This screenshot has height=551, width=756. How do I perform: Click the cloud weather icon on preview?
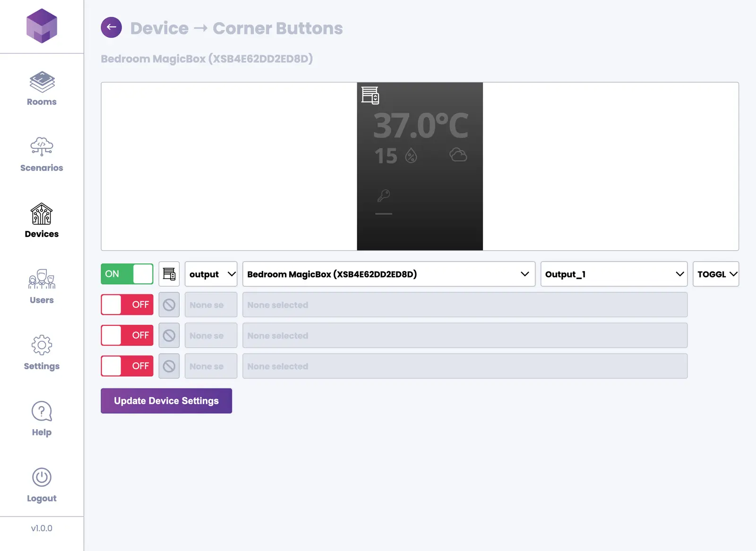[458, 155]
